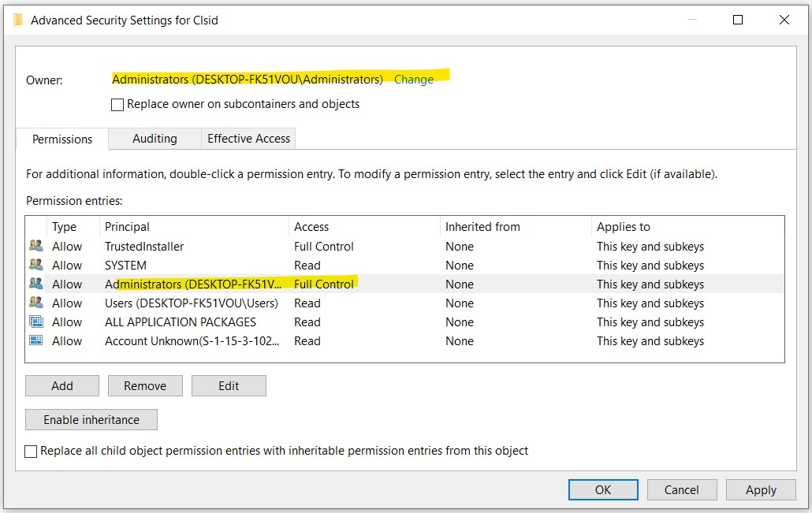The image size is (812, 513).
Task: Click 'This key and subkeys' in Users row
Action: coord(650,303)
